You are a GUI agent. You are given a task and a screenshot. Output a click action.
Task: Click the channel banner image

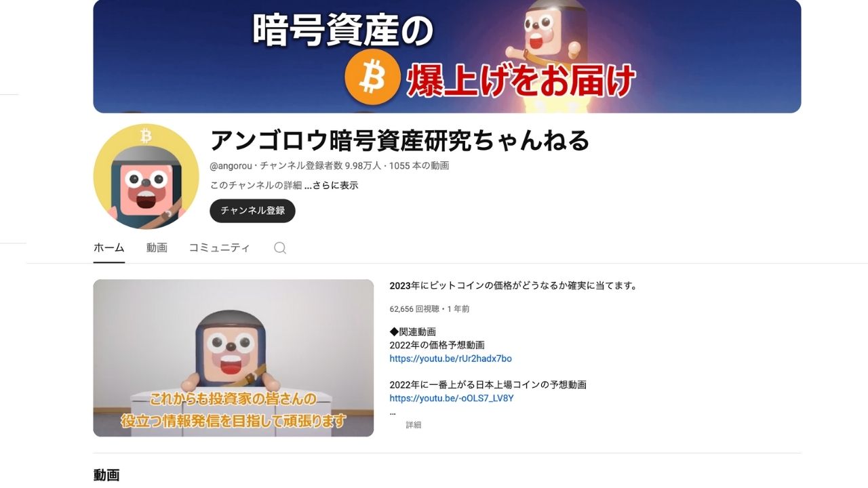click(447, 56)
